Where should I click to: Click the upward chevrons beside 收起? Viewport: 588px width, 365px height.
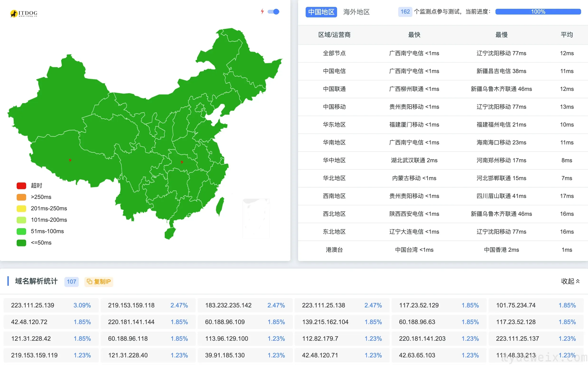[x=578, y=281]
